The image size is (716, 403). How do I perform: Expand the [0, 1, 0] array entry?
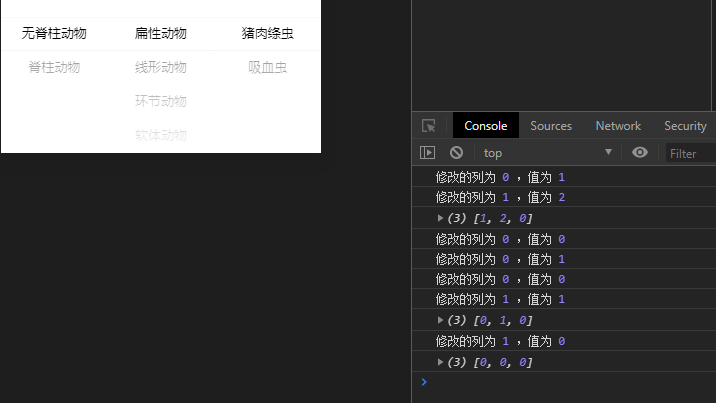pyautogui.click(x=440, y=320)
